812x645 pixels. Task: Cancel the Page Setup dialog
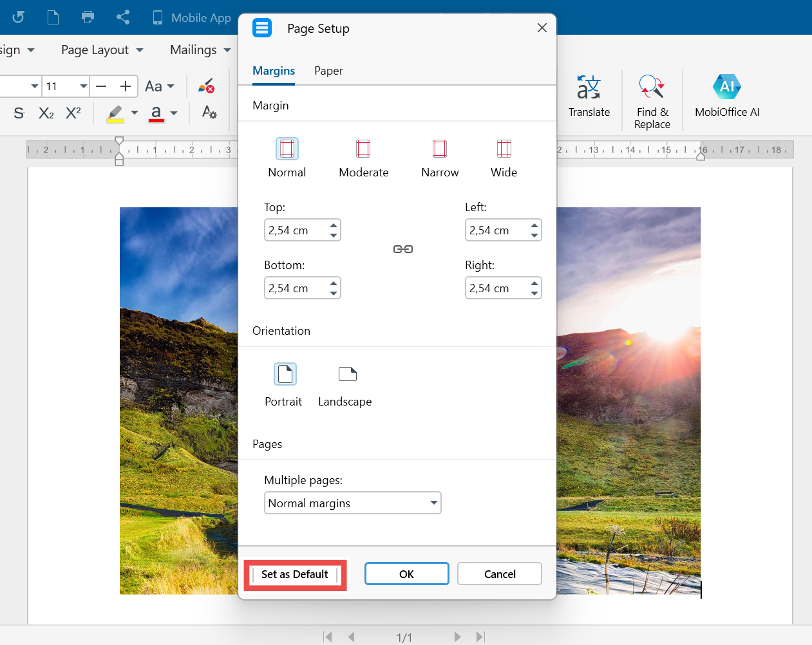(500, 574)
